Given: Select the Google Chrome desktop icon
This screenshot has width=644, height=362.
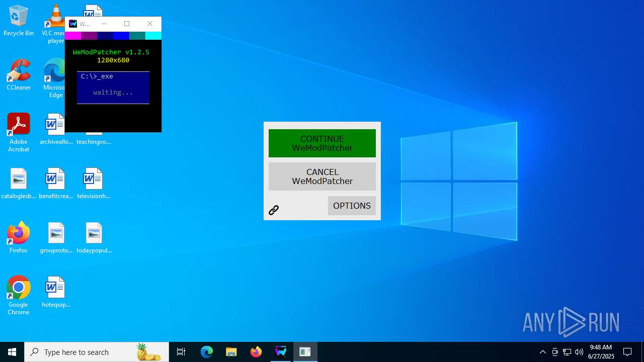Looking at the screenshot, I should (x=19, y=296).
